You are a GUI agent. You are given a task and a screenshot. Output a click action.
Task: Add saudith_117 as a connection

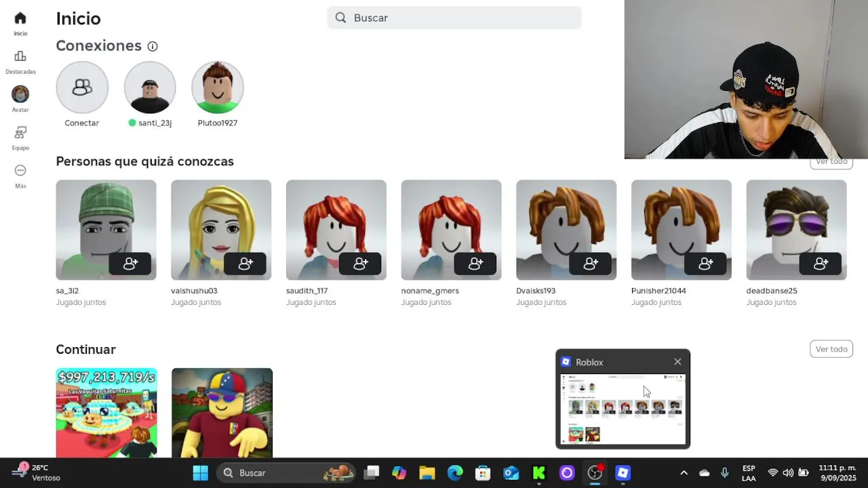tap(361, 264)
